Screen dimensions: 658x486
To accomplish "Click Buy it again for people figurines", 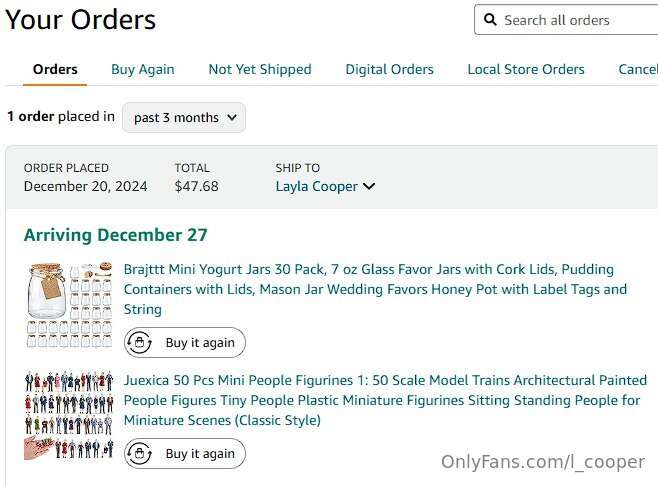I will click(x=185, y=453).
